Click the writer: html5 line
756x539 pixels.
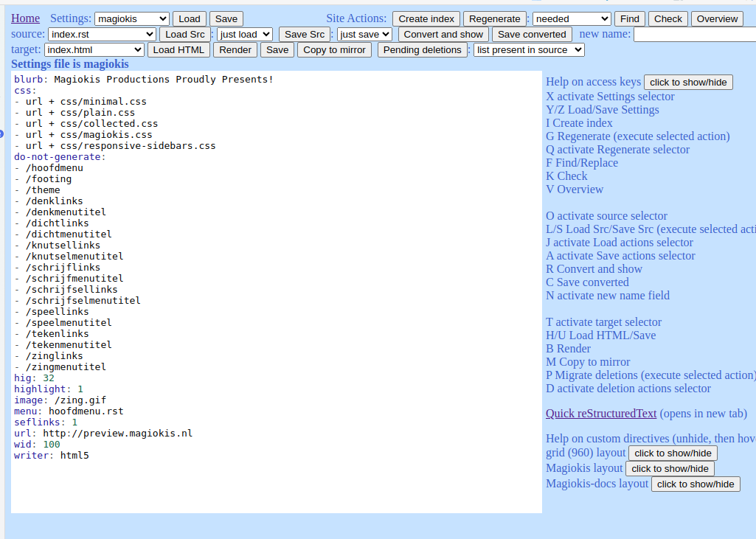click(51, 456)
